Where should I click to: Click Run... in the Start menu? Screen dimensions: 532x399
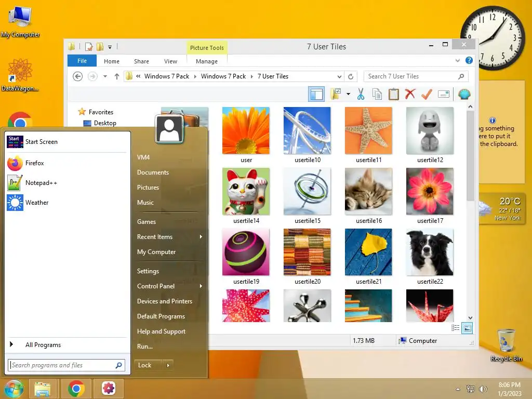pos(145,347)
